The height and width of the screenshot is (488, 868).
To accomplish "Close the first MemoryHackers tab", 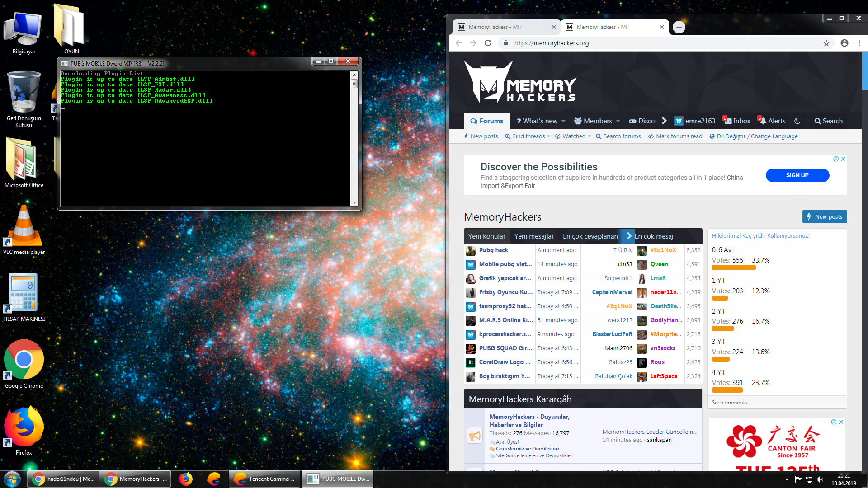I will [x=554, y=27].
